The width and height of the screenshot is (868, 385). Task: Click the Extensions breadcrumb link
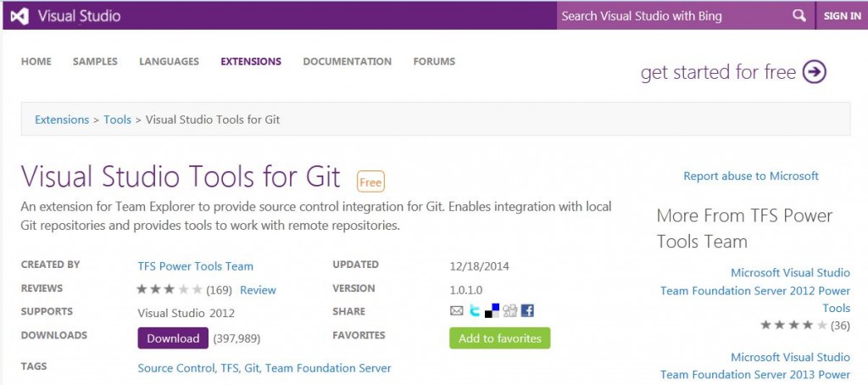click(x=62, y=119)
